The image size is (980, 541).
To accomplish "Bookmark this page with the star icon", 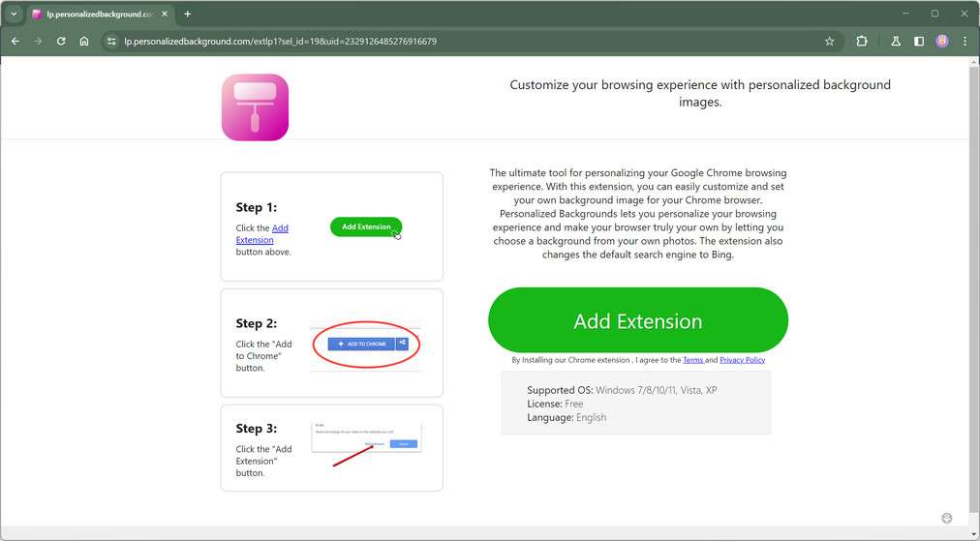I will coord(829,42).
